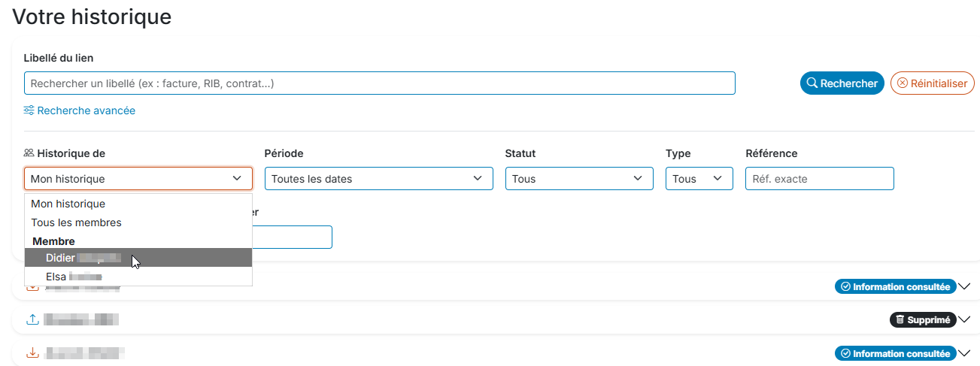This screenshot has width=980, height=366.
Task: Click the people icon beside Historique de
Action: (x=29, y=153)
